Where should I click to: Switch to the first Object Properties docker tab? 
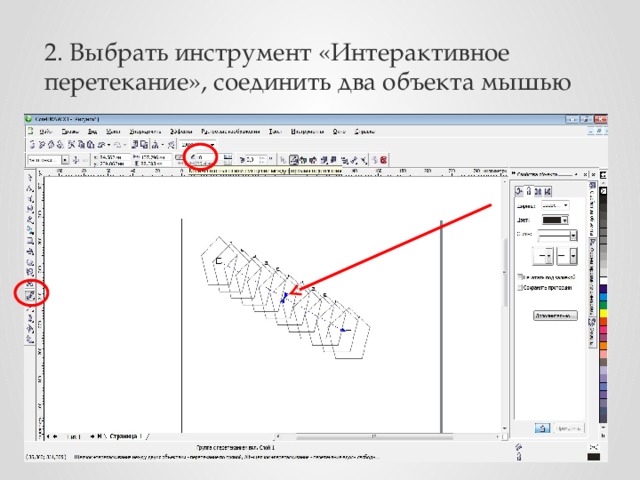pyautogui.click(x=519, y=191)
